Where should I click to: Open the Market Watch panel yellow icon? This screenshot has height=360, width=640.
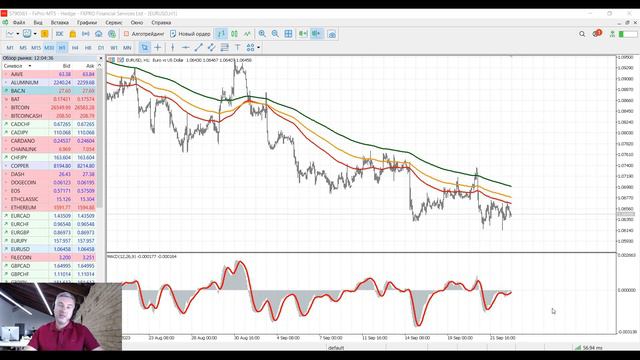pos(44,34)
